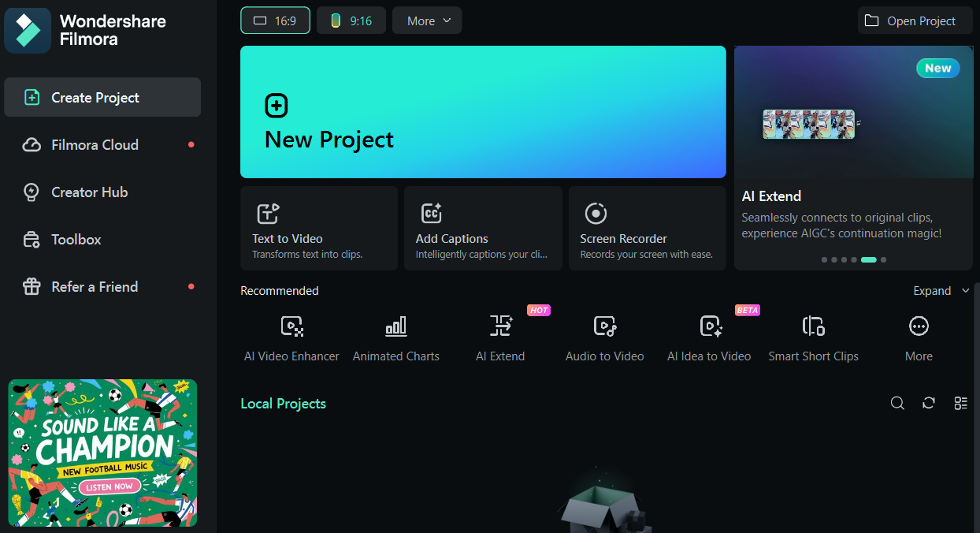Start the Audio to Video tool
Viewport: 980px width, 533px height.
click(x=604, y=339)
